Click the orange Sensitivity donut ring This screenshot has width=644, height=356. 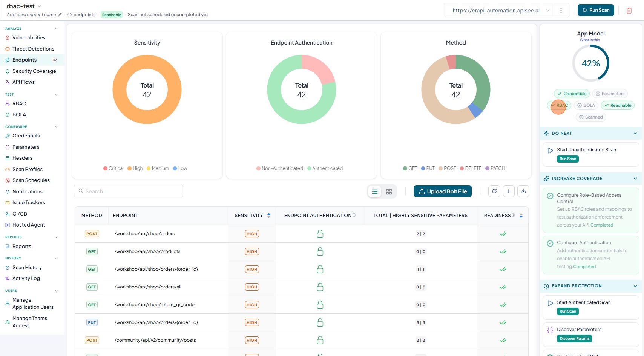(119, 89)
